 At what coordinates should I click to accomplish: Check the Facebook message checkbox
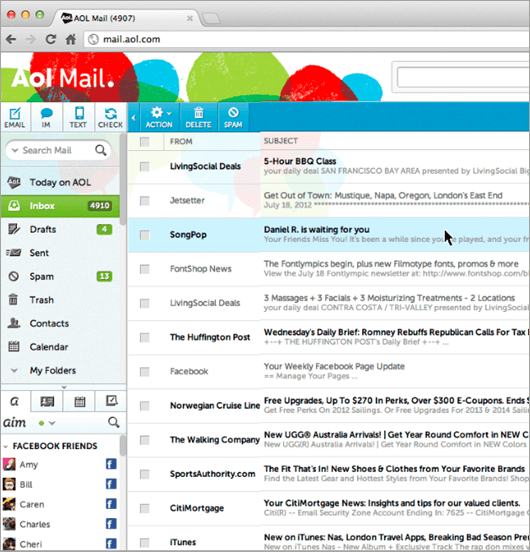coord(145,372)
